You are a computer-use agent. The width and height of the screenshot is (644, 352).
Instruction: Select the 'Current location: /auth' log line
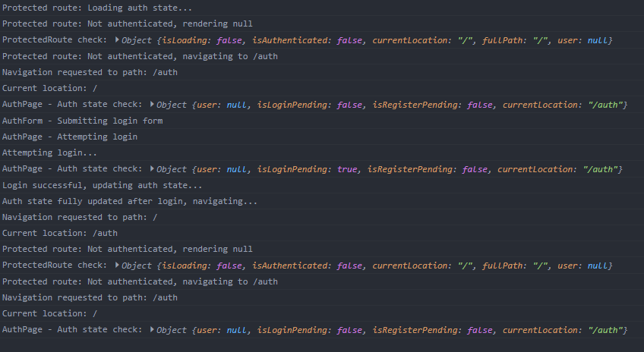pyautogui.click(x=60, y=233)
